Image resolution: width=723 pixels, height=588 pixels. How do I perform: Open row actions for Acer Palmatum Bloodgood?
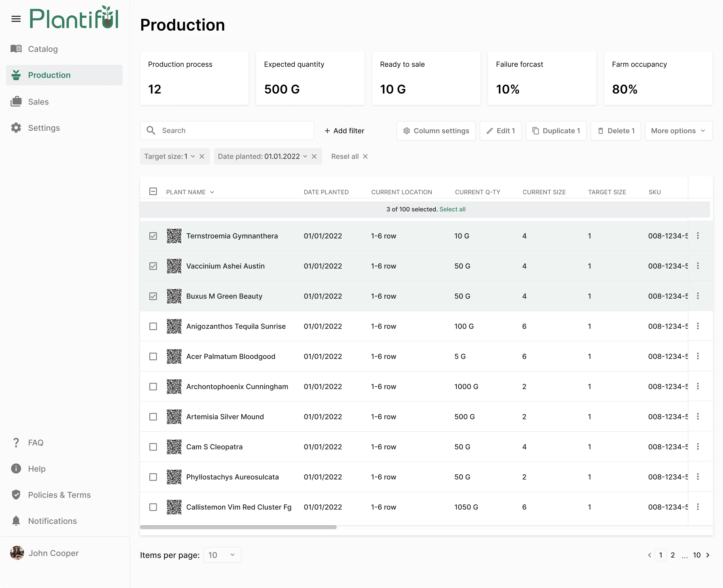click(x=698, y=356)
